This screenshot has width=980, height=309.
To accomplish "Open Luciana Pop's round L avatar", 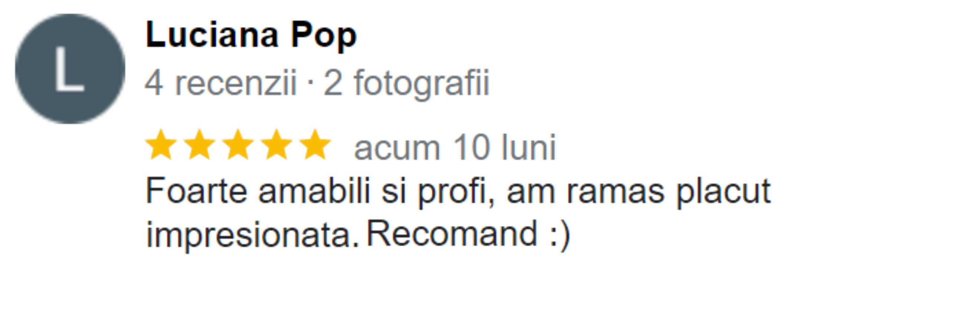I will (x=70, y=69).
